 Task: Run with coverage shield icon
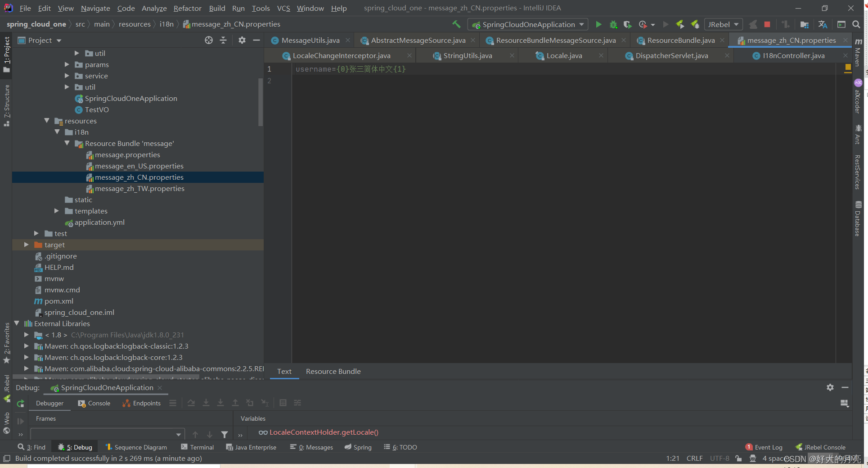tap(627, 24)
